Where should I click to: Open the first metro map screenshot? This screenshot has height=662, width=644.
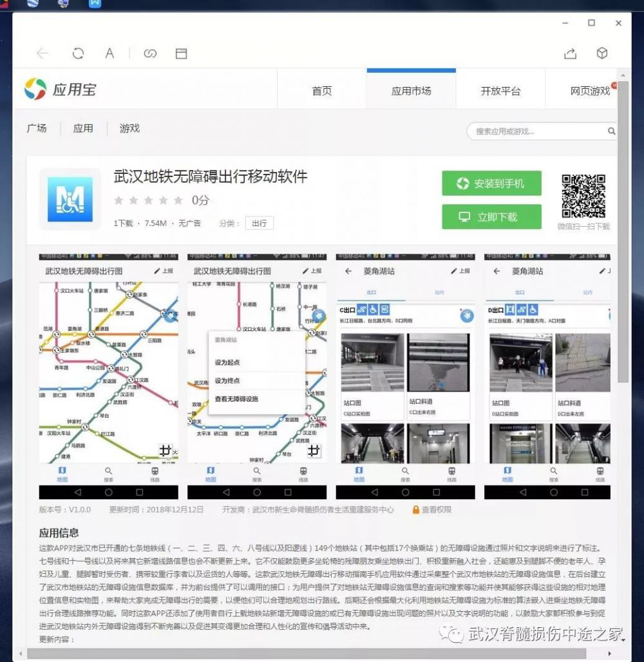(x=109, y=376)
